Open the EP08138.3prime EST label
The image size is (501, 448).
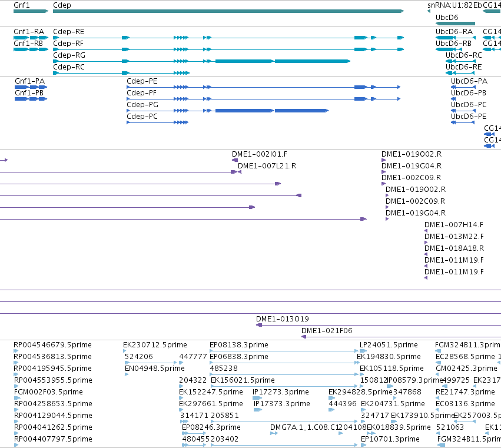(x=239, y=345)
